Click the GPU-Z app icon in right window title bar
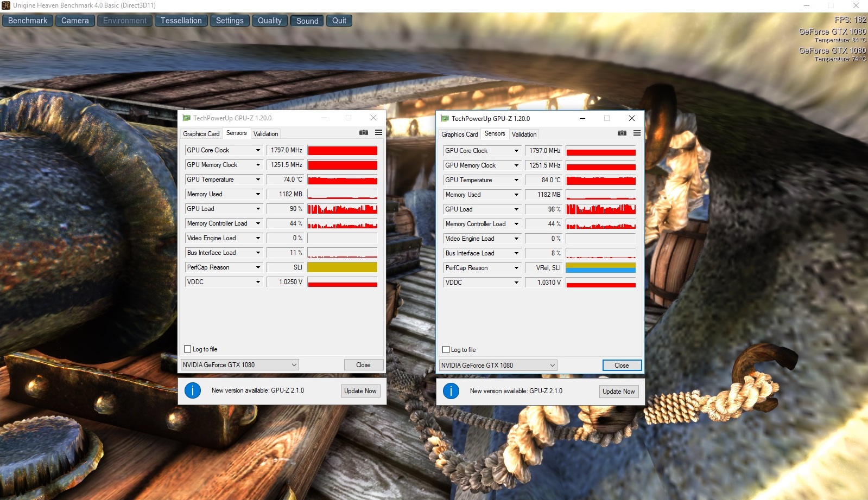 coord(445,119)
